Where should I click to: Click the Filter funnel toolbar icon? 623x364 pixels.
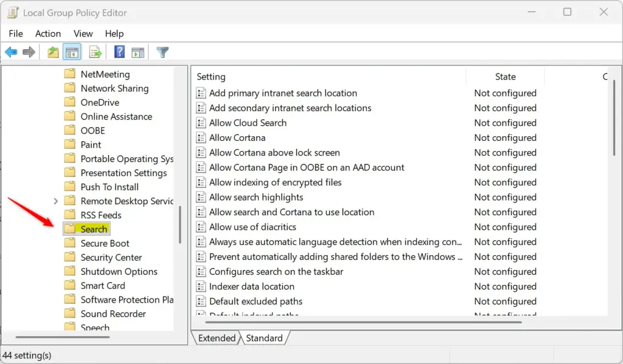162,52
